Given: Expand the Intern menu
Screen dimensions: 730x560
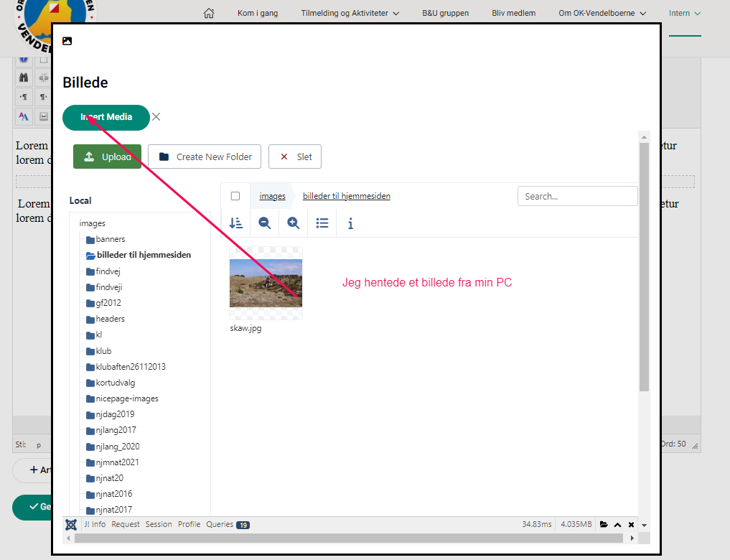Looking at the screenshot, I should pyautogui.click(x=685, y=13).
